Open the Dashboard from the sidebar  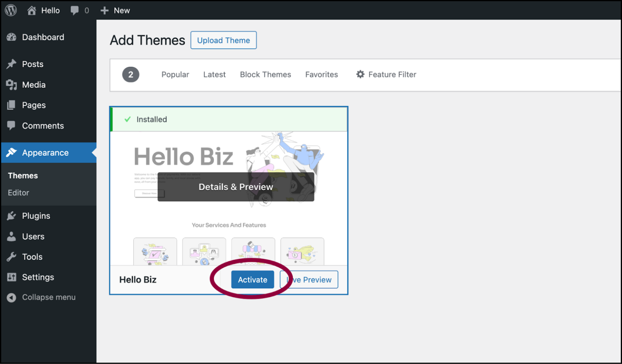pyautogui.click(x=12, y=37)
